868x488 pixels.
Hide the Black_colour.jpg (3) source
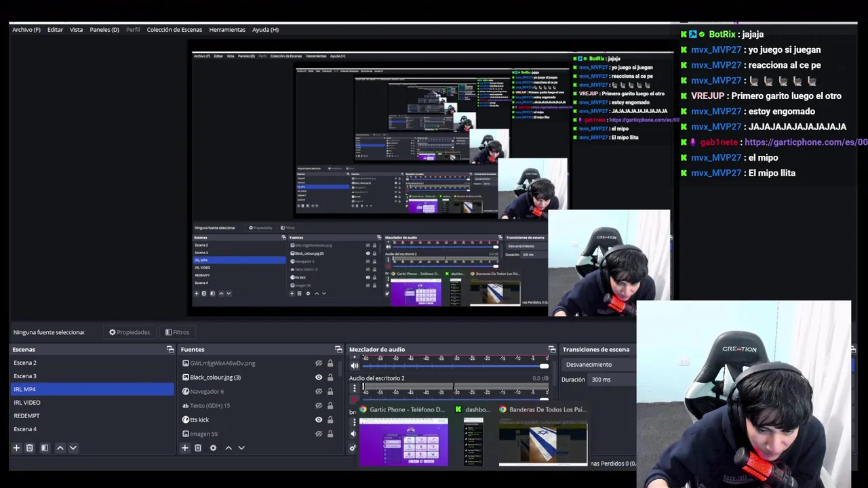319,378
